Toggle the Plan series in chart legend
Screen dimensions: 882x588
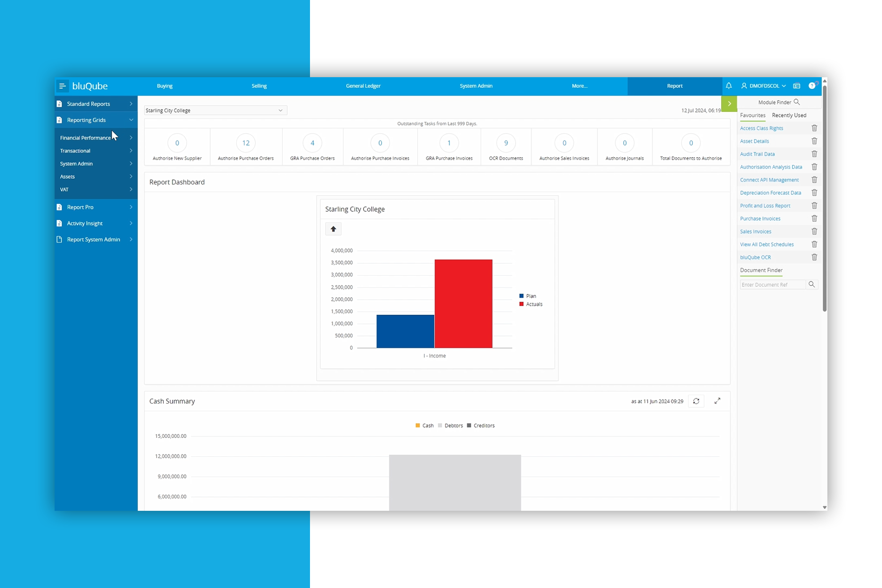[x=528, y=296]
